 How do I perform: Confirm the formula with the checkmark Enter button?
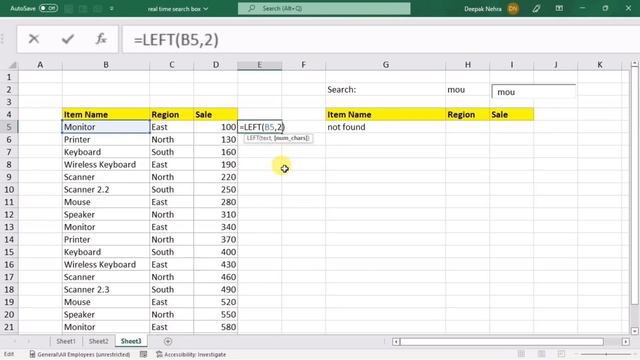68,39
